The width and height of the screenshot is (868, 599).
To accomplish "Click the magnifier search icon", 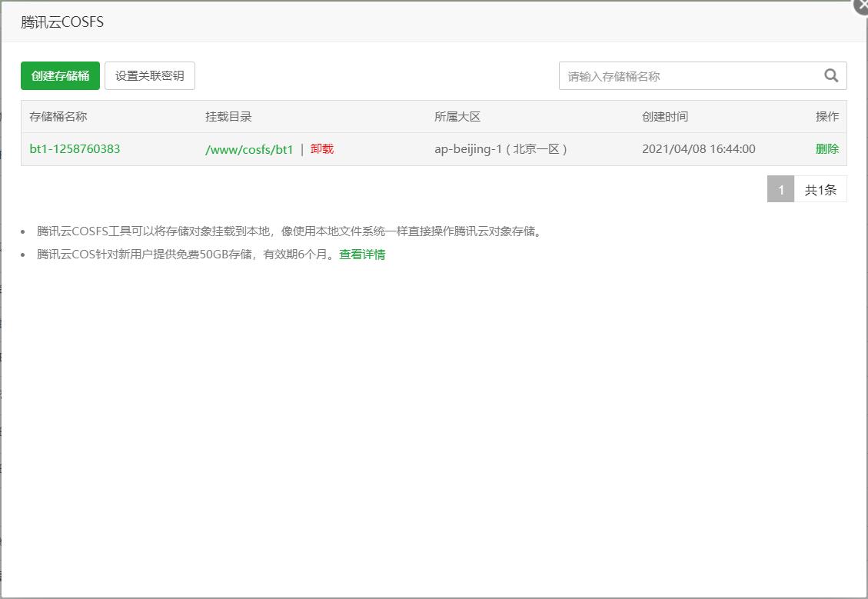I will pos(831,76).
